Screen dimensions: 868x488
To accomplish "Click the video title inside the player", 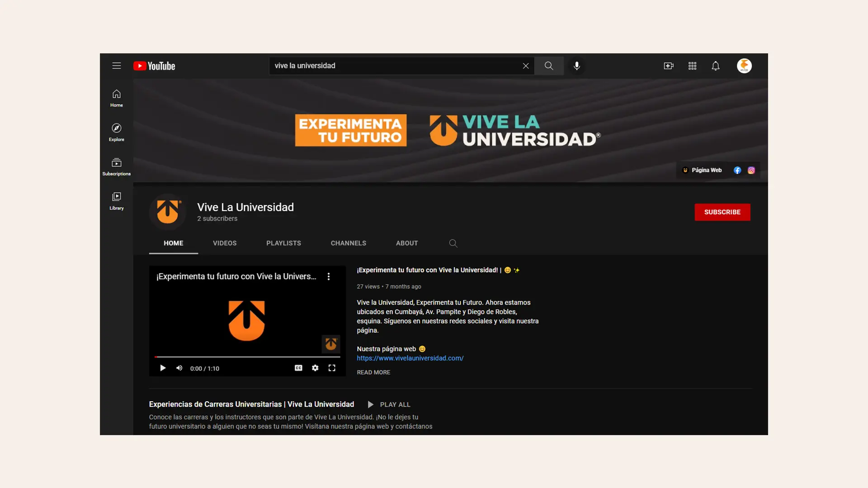I will [236, 277].
